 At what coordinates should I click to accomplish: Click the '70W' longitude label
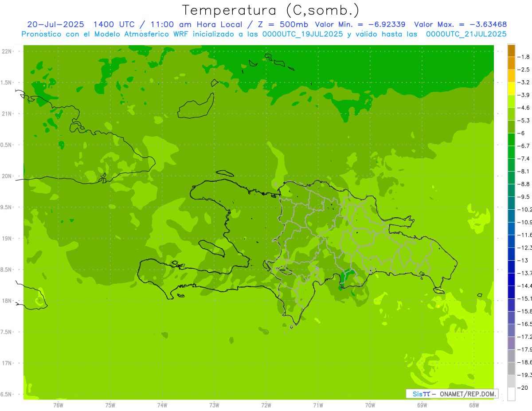pyautogui.click(x=370, y=405)
